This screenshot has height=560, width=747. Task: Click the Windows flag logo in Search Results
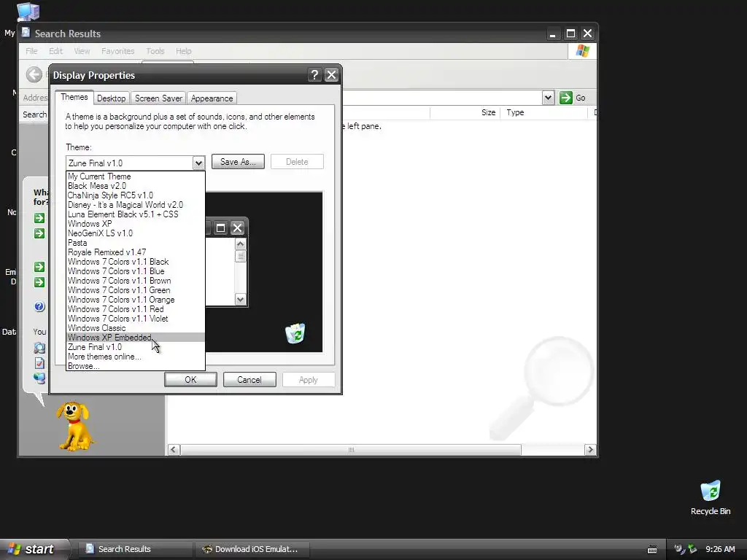pos(582,51)
